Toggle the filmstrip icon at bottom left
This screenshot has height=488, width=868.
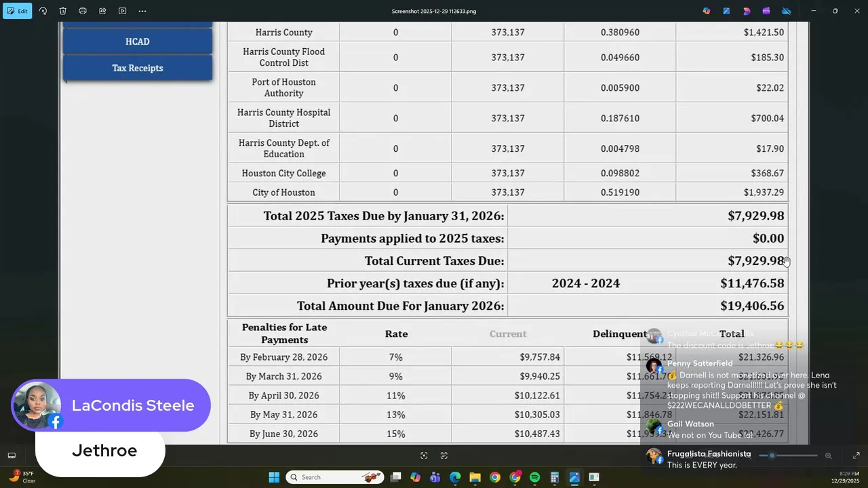(12, 455)
